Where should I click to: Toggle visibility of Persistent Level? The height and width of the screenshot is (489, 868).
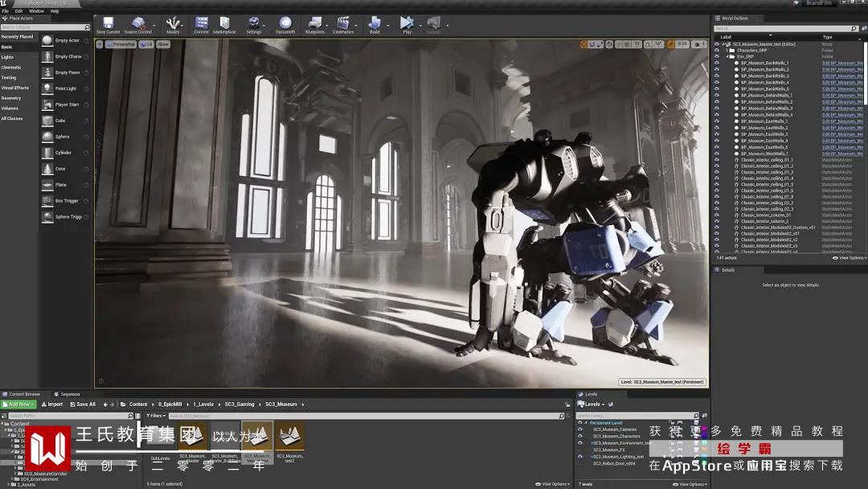tap(580, 423)
